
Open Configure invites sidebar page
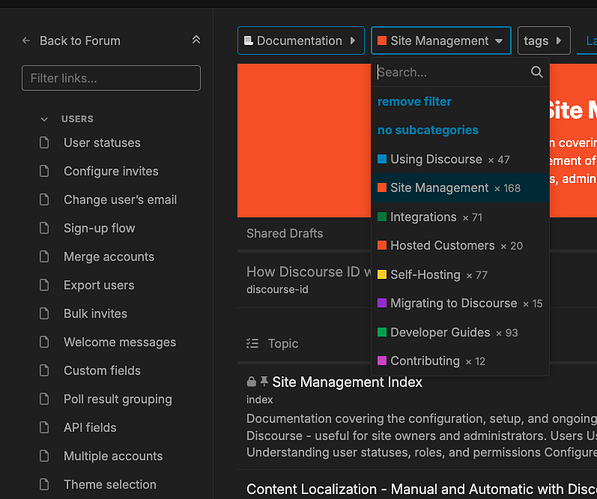(x=111, y=171)
